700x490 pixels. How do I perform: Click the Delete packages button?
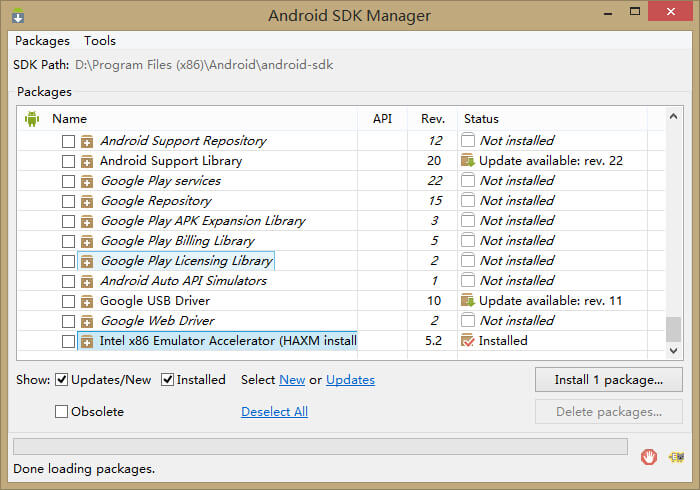(609, 411)
